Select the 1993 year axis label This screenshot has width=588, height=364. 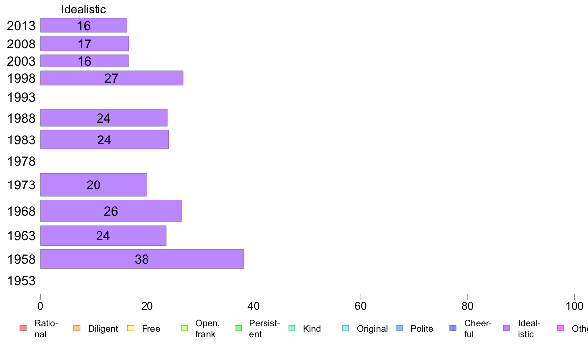click(x=21, y=97)
